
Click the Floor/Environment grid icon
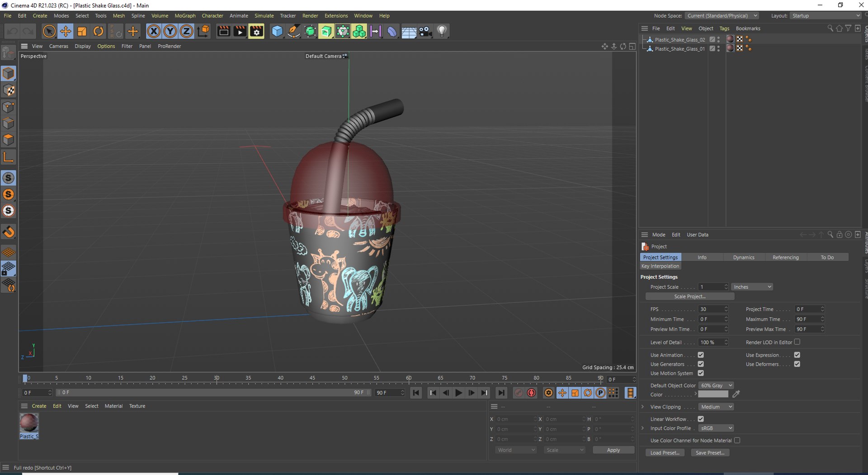click(409, 31)
